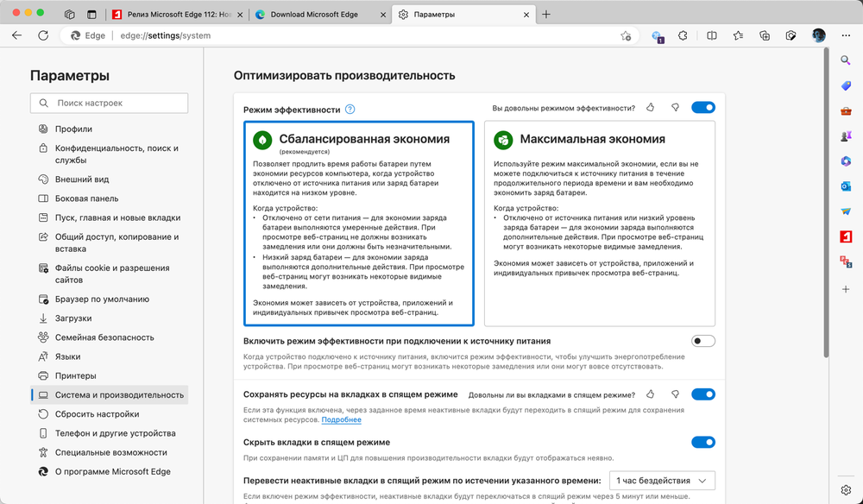This screenshot has height=504, width=863.
Task: Open the Settings and more ellipsis menu
Action: pos(846,35)
